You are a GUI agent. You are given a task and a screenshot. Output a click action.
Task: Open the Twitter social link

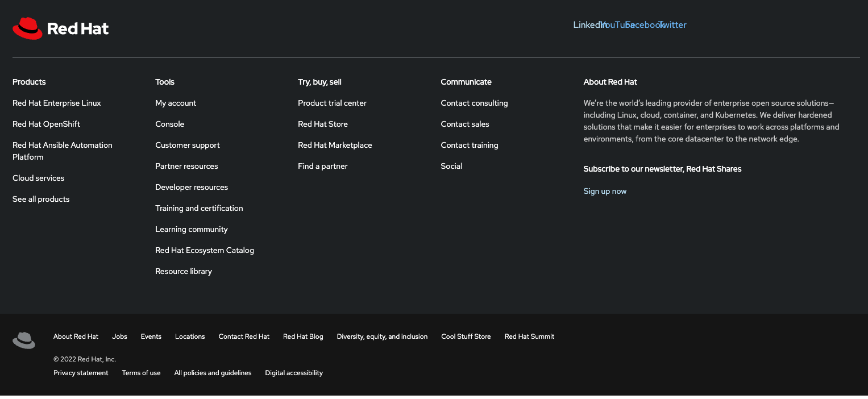(x=672, y=25)
